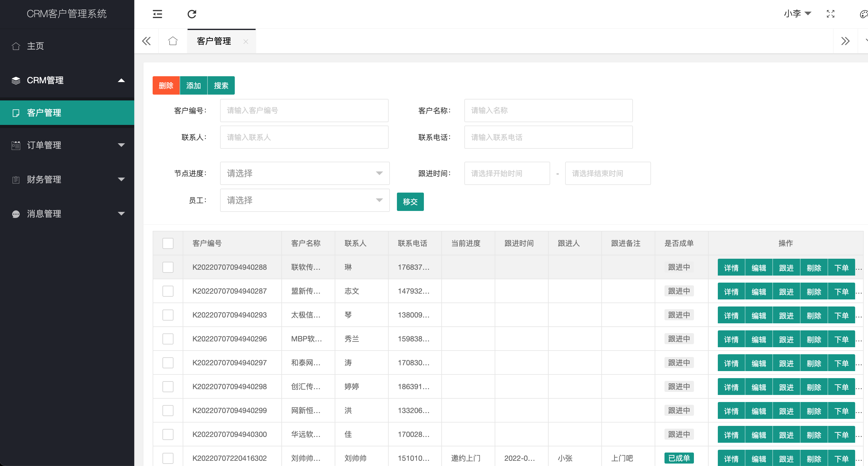The width and height of the screenshot is (868, 466).
Task: Focus the 客户名称 input field
Action: click(548, 111)
